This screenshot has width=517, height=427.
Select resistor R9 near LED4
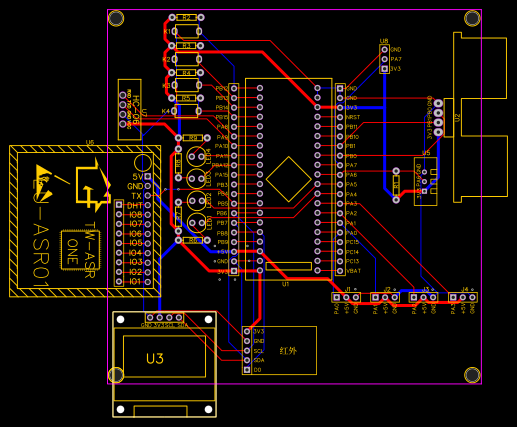tap(193, 138)
